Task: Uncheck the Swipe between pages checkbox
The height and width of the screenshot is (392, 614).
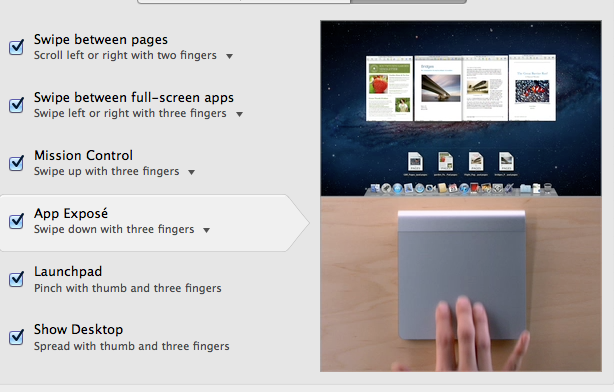Action: 16,47
